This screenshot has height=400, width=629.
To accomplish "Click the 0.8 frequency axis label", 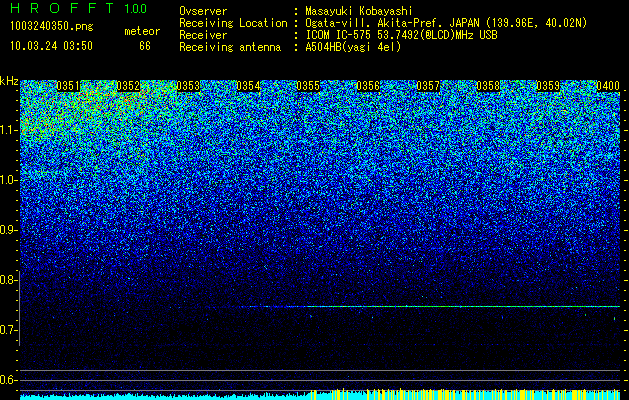I will pyautogui.click(x=8, y=280).
